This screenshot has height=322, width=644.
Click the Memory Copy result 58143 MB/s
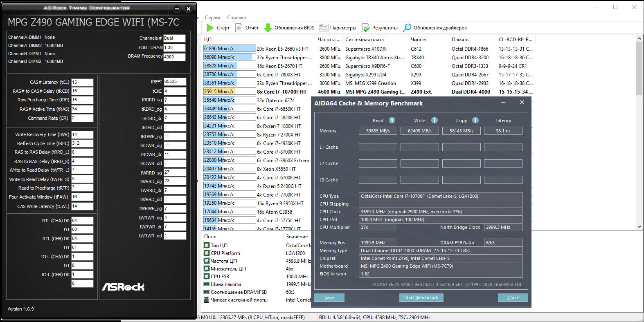coord(462,131)
